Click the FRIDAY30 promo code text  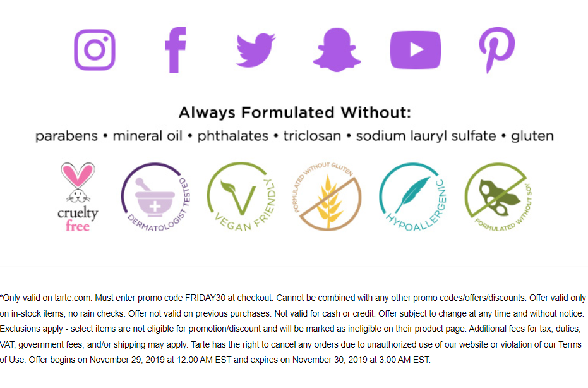(205, 298)
